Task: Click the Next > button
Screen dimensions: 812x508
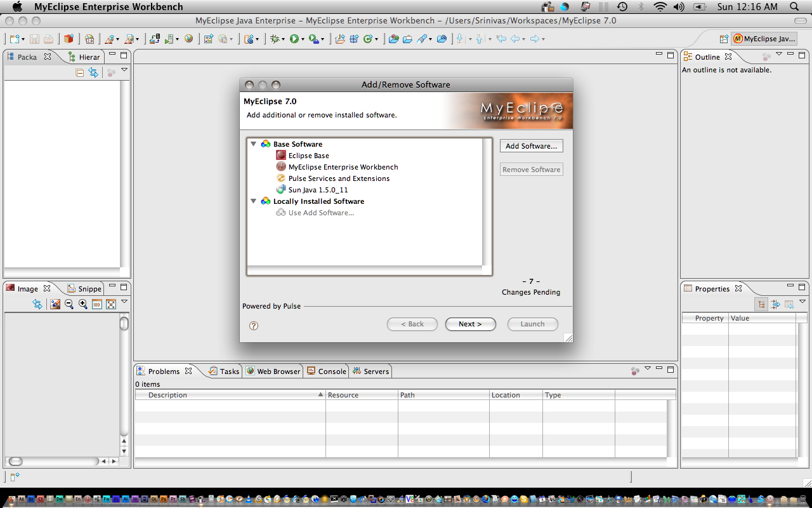Action: [x=470, y=324]
